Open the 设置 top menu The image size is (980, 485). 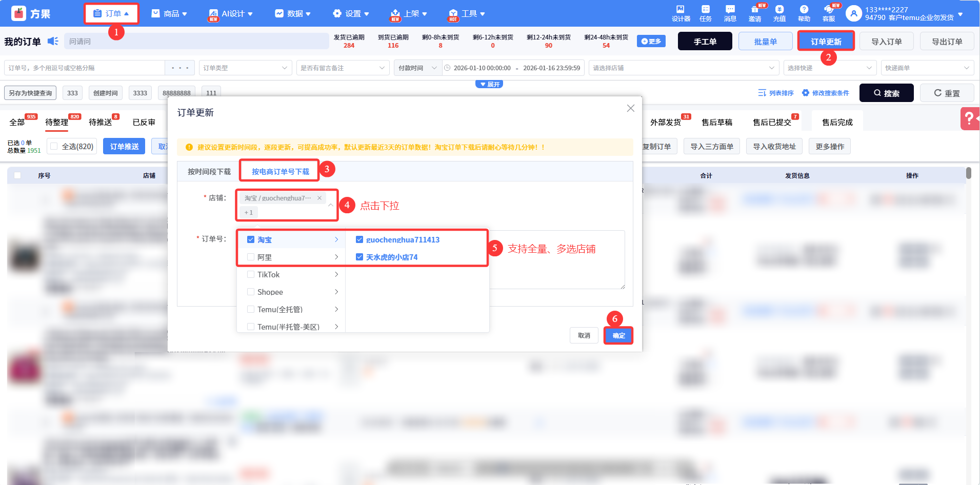[351, 13]
